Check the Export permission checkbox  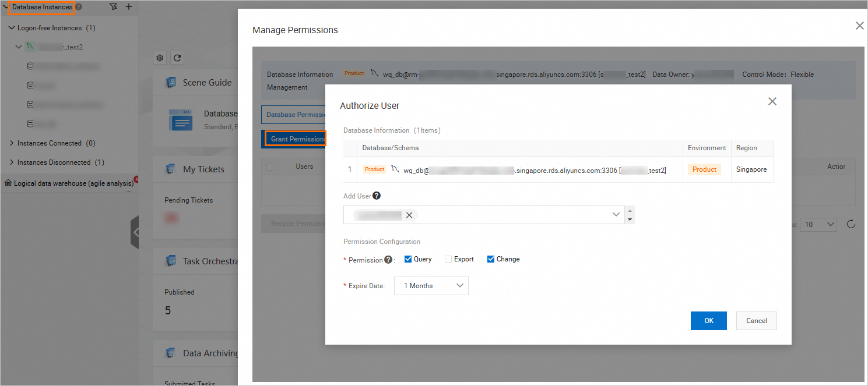[x=448, y=259]
